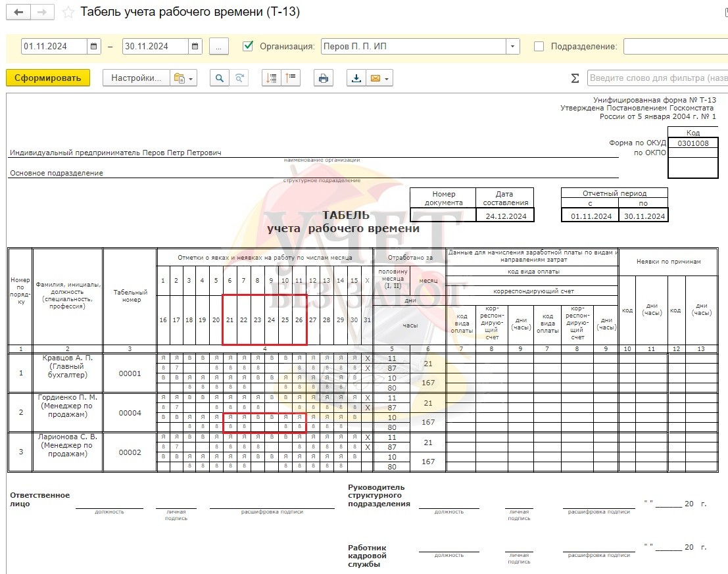
Task: Open calendar for start date 01.11.2024
Action: pyautogui.click(x=94, y=47)
